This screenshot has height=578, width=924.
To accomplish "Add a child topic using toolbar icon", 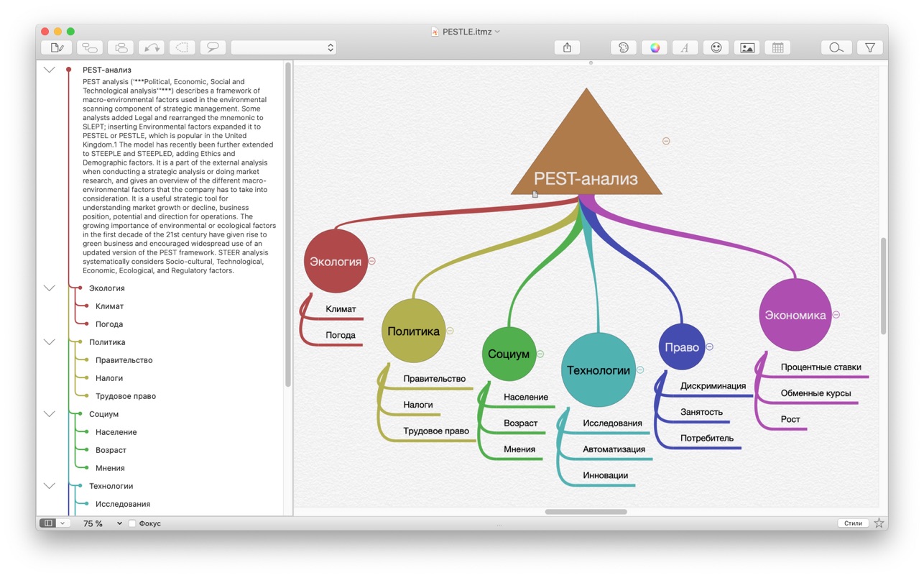I will click(x=90, y=47).
